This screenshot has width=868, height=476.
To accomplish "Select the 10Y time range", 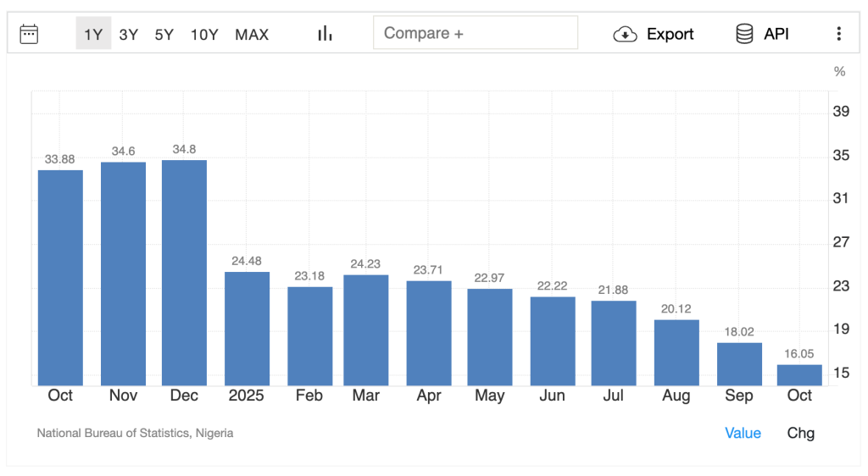I will coord(204,34).
